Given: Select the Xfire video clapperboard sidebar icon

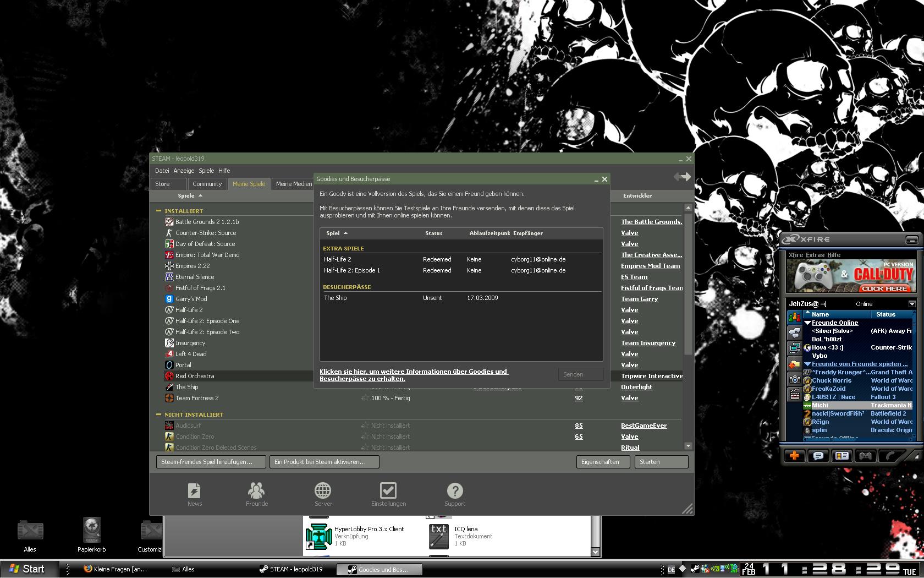Looking at the screenshot, I should 795,394.
